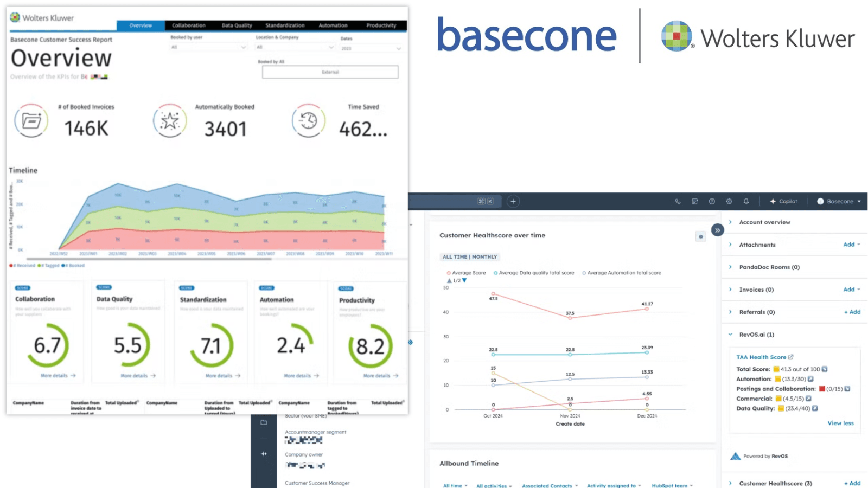Open More details under Productivity score

(x=381, y=375)
